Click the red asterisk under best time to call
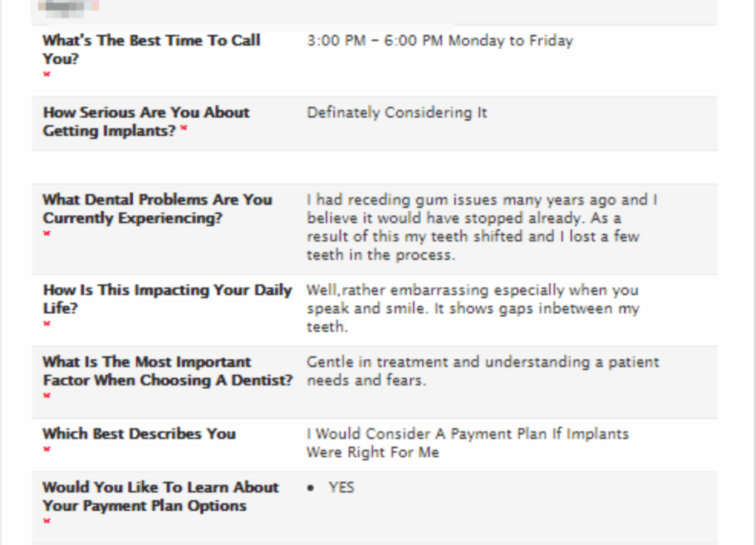This screenshot has height=545, width=756. pyautogui.click(x=47, y=75)
